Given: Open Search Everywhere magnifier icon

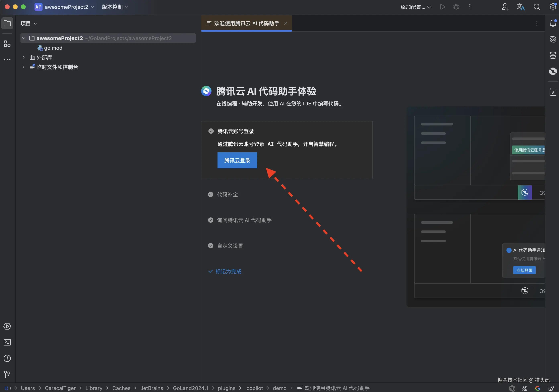Looking at the screenshot, I should 537,7.
